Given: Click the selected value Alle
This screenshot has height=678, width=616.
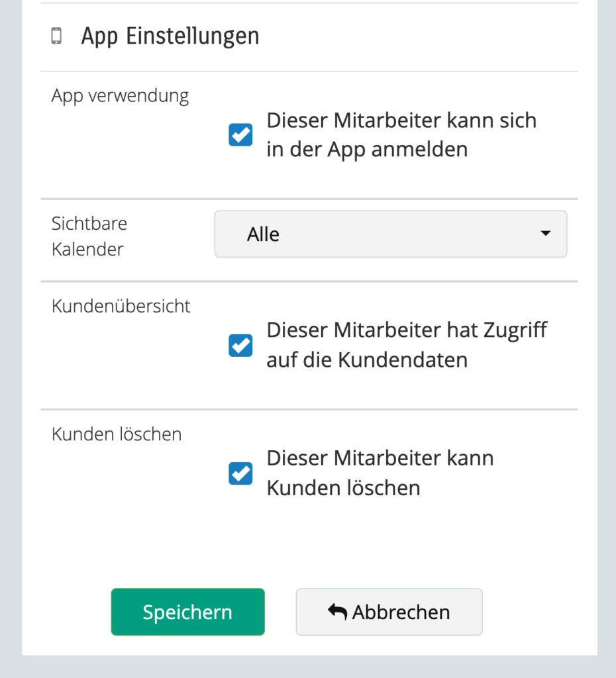Looking at the screenshot, I should point(263,234).
